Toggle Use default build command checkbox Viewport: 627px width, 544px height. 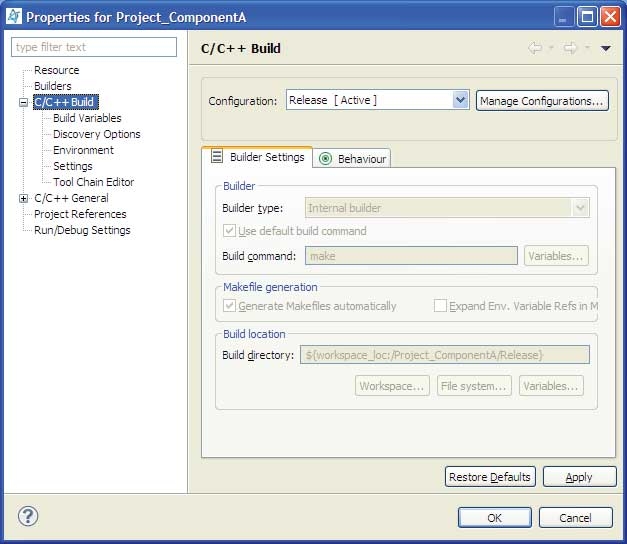(x=230, y=231)
